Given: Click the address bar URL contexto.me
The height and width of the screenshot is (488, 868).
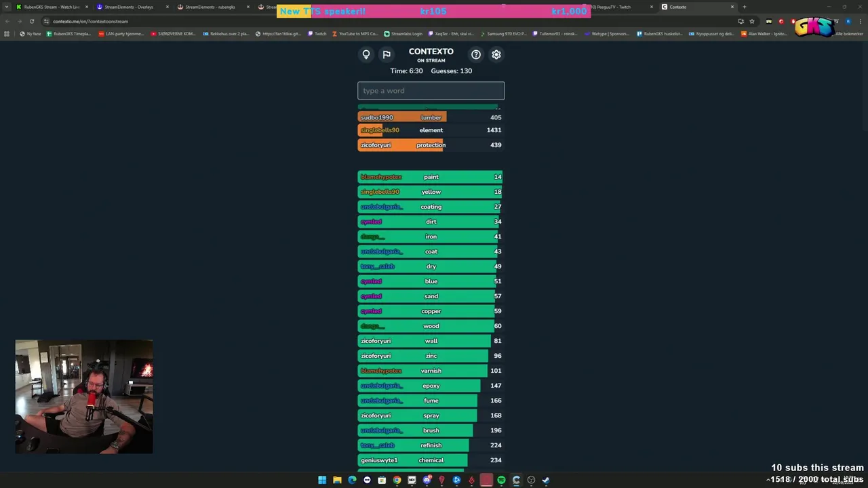Looking at the screenshot, I should [91, 21].
